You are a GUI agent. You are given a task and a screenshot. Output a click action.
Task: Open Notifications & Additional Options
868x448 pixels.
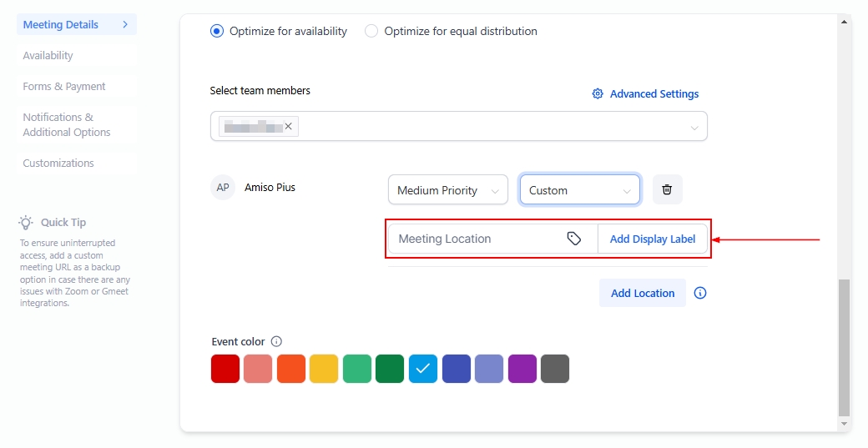67,125
